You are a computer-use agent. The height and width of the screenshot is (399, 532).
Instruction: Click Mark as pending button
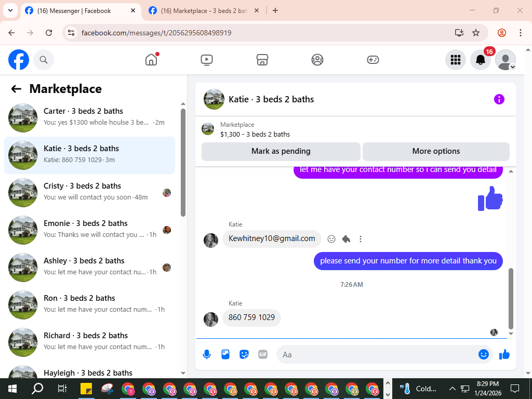pyautogui.click(x=281, y=151)
